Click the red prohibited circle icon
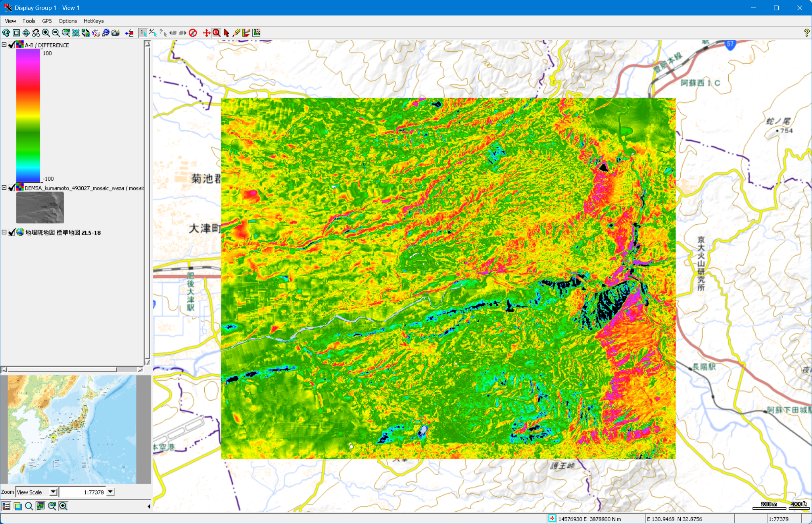 point(193,33)
